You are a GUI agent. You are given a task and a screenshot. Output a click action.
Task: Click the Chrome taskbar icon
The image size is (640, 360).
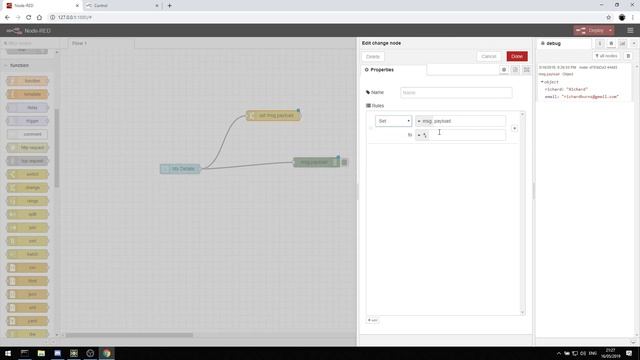click(x=107, y=353)
